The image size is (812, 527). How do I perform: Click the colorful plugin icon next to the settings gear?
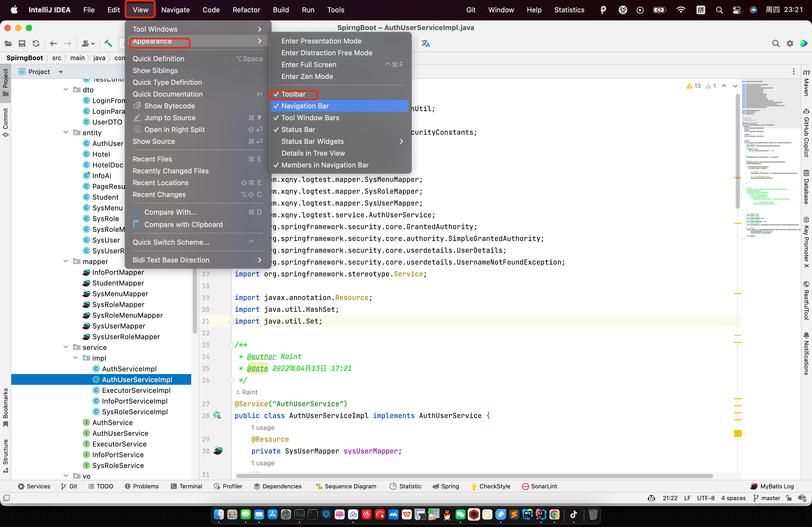coord(803,44)
